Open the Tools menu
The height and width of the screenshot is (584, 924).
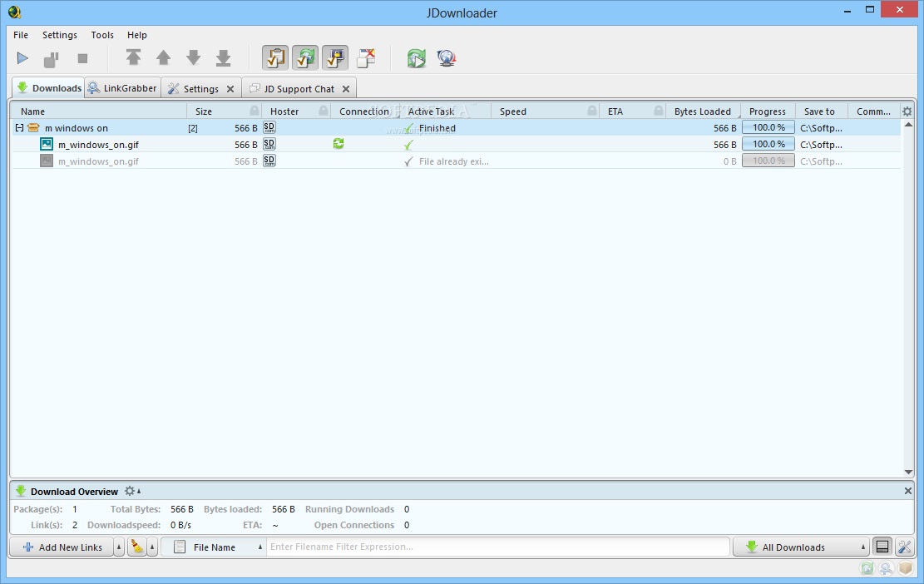pyautogui.click(x=102, y=35)
